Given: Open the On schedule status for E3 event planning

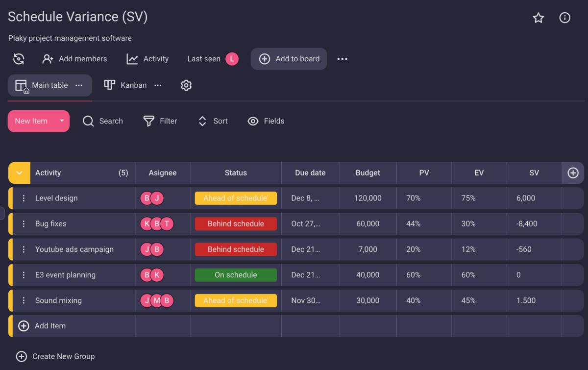Looking at the screenshot, I should pos(236,274).
